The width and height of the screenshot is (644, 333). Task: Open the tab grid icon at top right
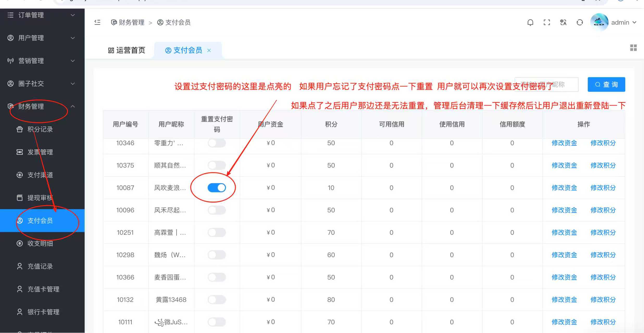click(633, 48)
